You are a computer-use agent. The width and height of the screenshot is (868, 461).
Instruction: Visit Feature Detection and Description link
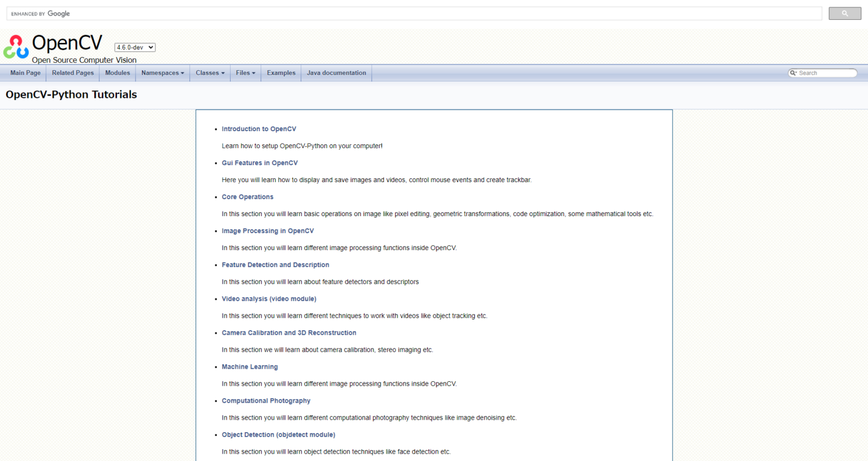pos(275,265)
